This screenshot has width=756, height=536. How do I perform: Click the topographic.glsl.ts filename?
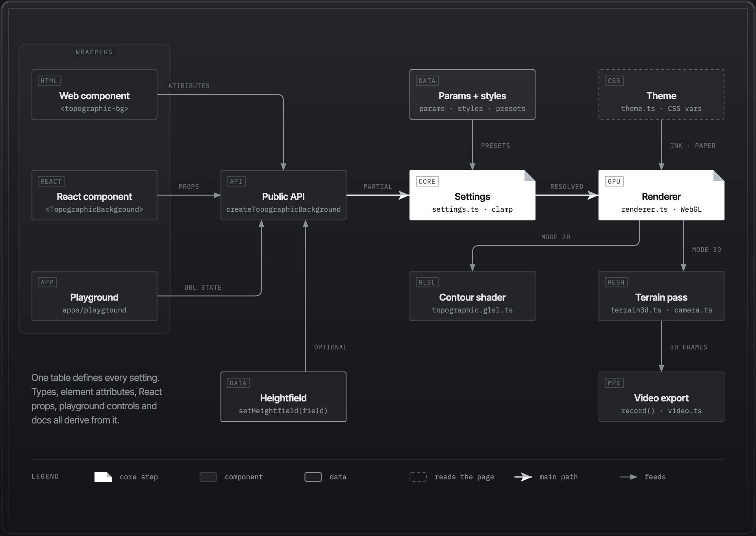(472, 310)
